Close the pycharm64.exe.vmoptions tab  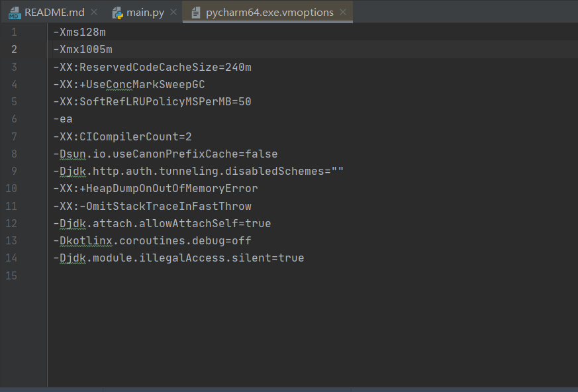(x=342, y=12)
